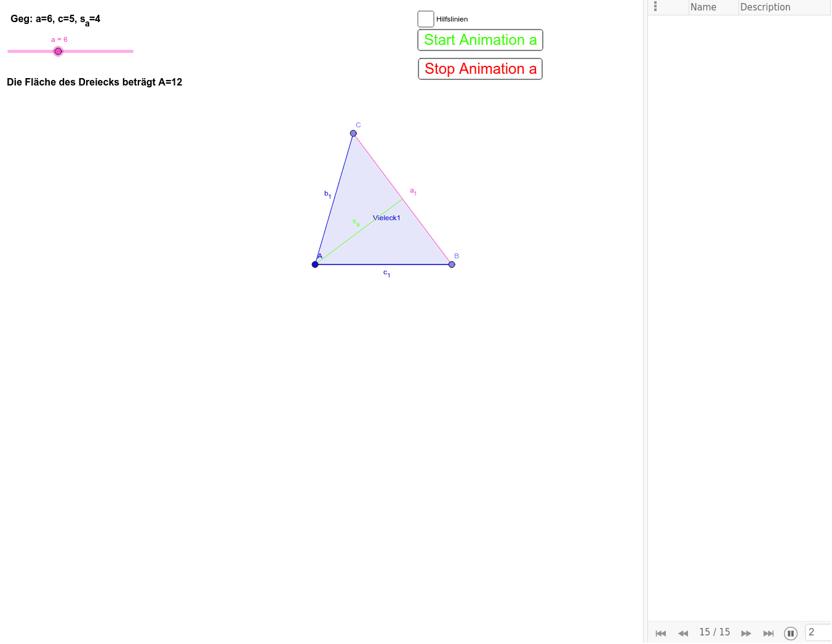Jump to last construction step
The width and height of the screenshot is (832, 644).
(x=769, y=633)
